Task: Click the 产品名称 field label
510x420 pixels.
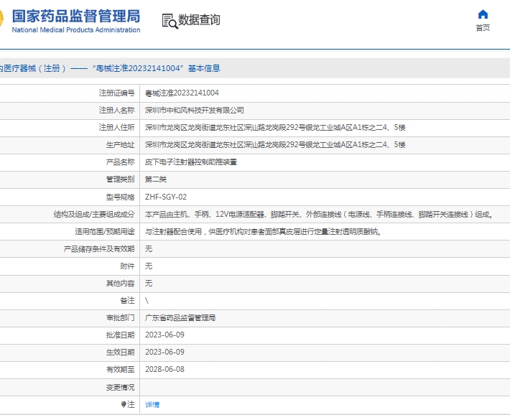Action: point(121,162)
